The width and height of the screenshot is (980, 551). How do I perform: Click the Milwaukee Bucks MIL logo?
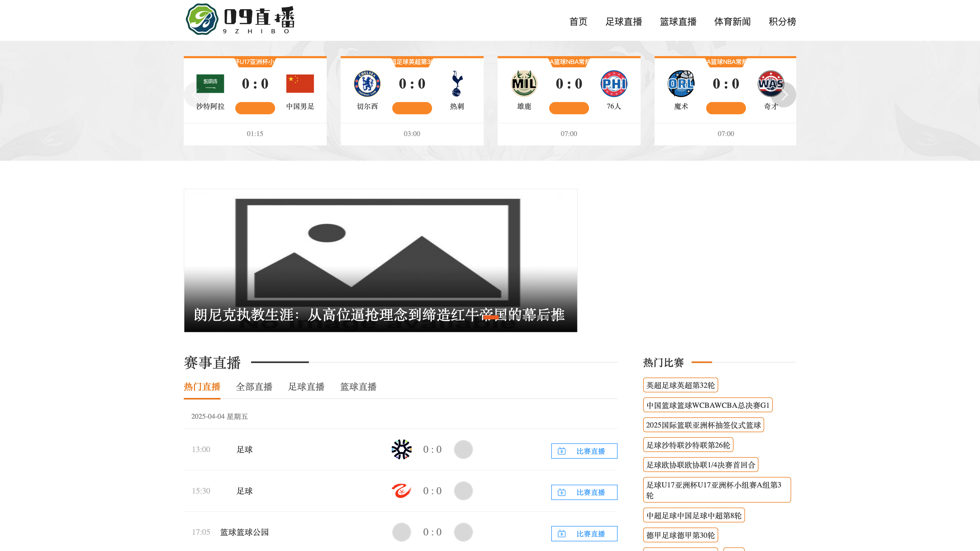coord(524,84)
